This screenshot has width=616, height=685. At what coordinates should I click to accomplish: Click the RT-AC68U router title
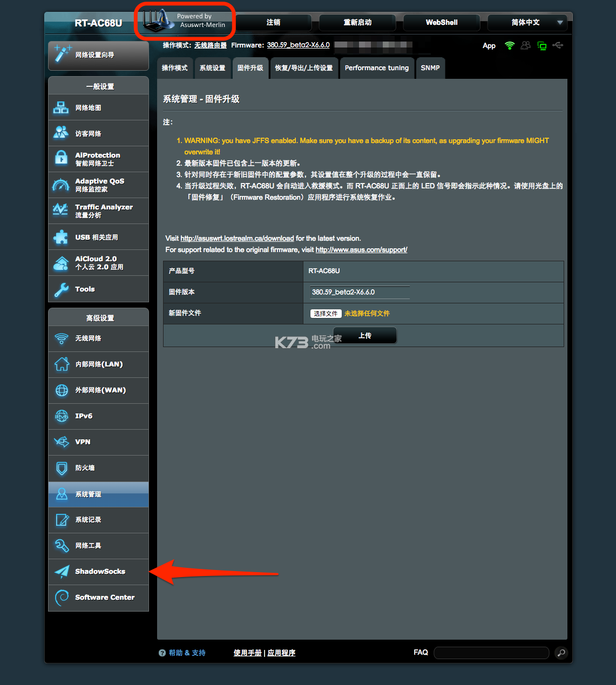pyautogui.click(x=98, y=23)
